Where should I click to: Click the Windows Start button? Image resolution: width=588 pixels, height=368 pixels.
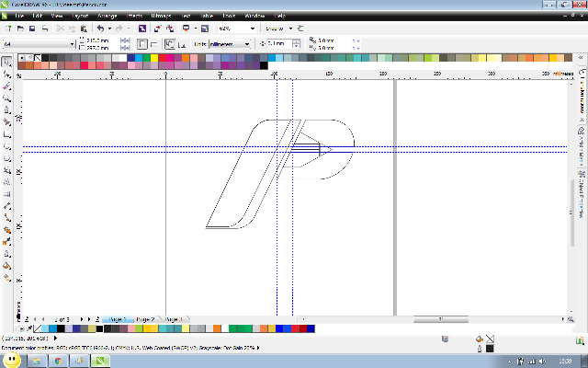11,360
